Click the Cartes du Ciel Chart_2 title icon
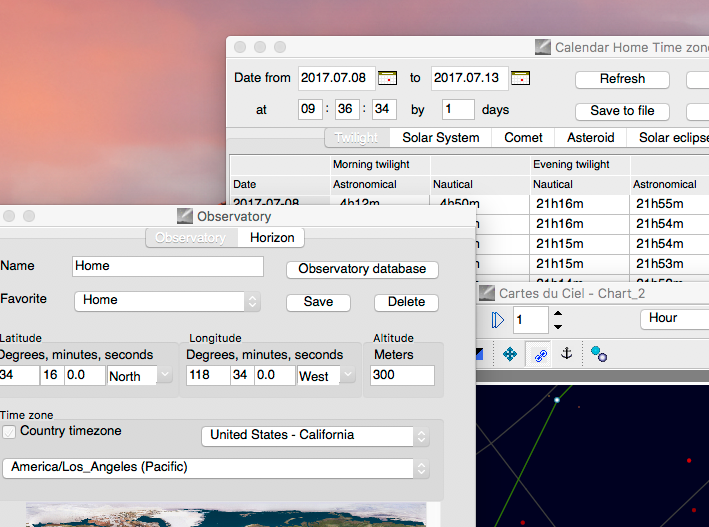The height and width of the screenshot is (527, 709). 487,294
